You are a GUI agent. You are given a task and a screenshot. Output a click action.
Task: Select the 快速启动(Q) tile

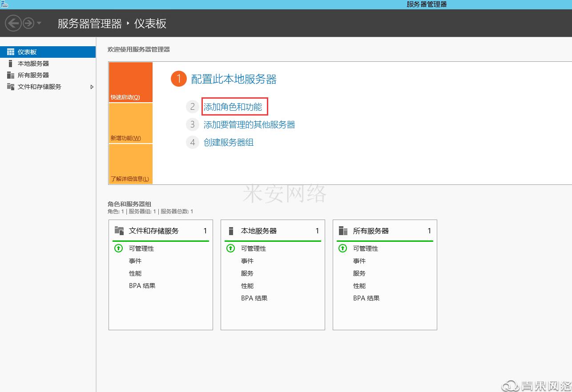coord(130,82)
